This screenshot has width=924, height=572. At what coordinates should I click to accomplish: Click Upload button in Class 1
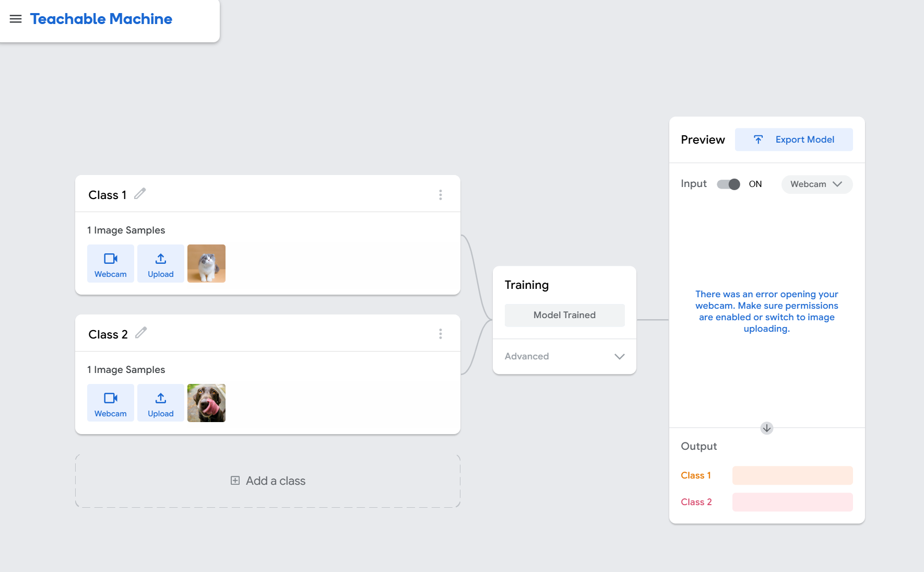click(x=161, y=264)
